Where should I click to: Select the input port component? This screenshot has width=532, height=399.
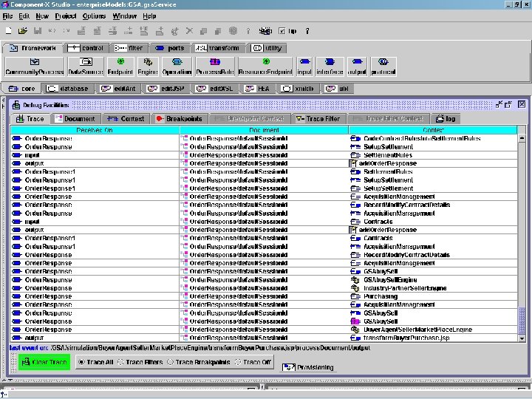(x=304, y=66)
